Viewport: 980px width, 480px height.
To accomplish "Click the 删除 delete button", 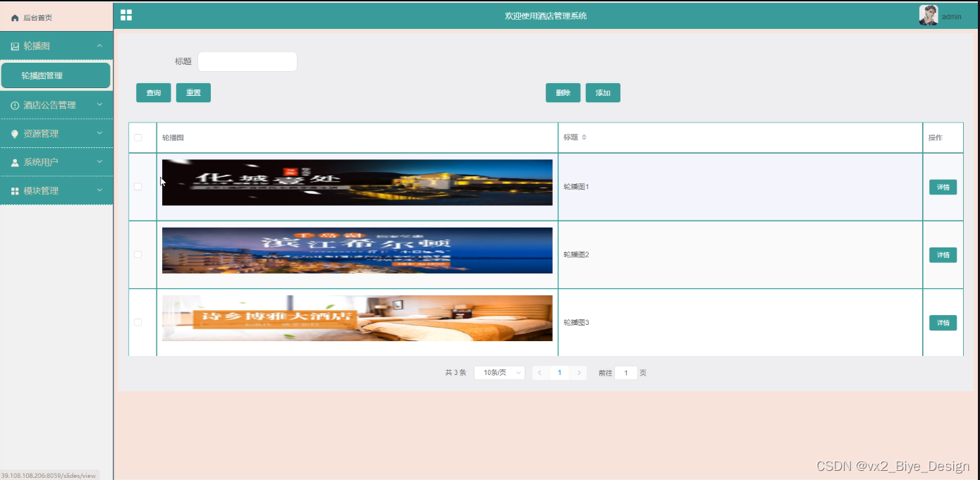I will [563, 93].
